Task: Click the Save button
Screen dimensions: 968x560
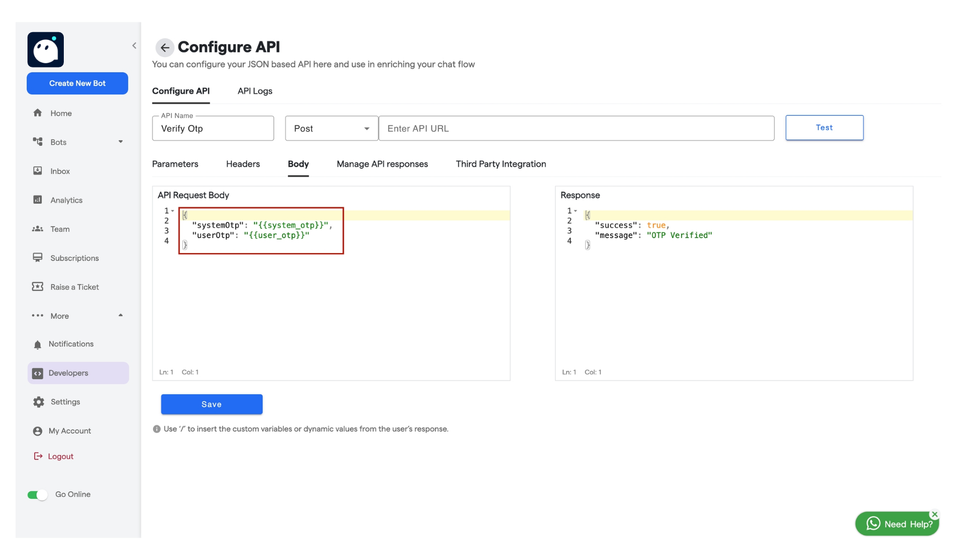Action: (x=212, y=404)
